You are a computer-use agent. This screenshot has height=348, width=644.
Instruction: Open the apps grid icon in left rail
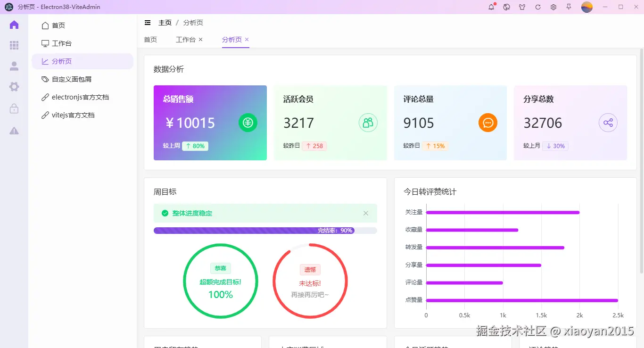(14, 45)
